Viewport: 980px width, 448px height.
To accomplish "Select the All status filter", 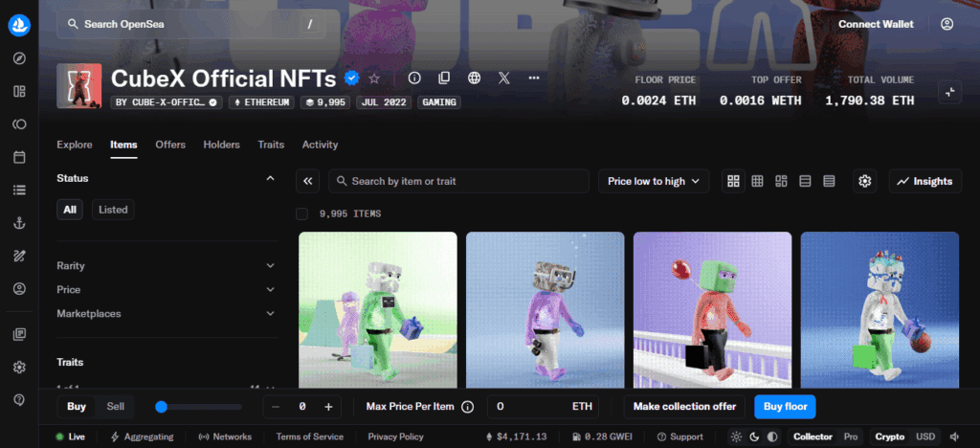I will tap(70, 210).
